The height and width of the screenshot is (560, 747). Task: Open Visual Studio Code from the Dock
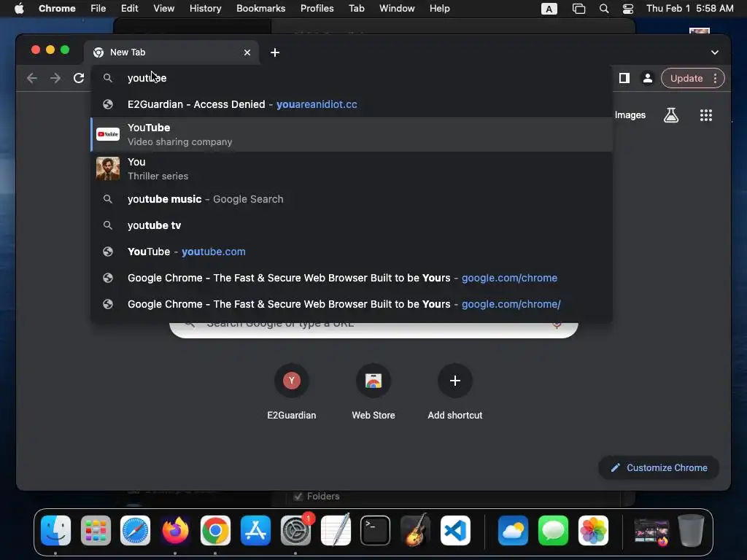455,531
